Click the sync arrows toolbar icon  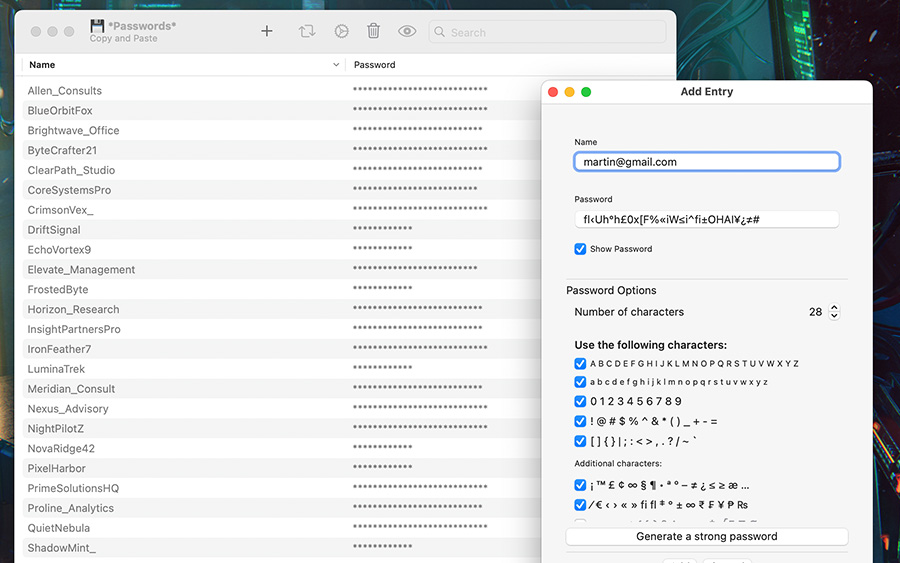pyautogui.click(x=307, y=31)
